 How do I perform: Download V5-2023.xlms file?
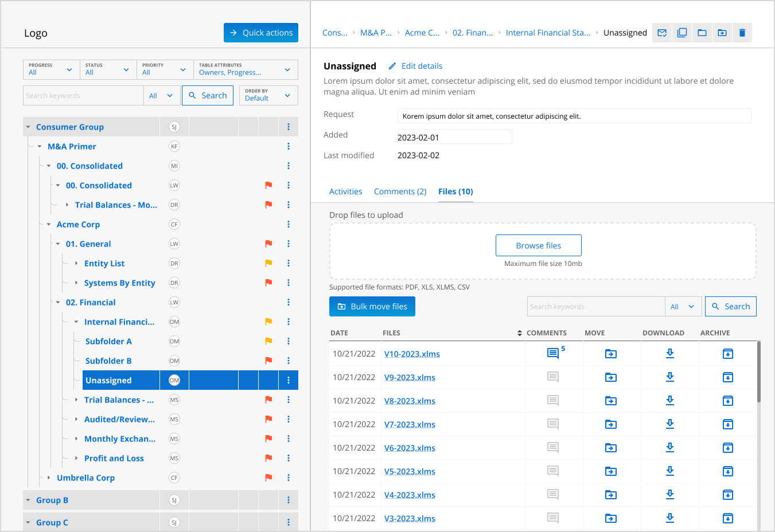(669, 471)
